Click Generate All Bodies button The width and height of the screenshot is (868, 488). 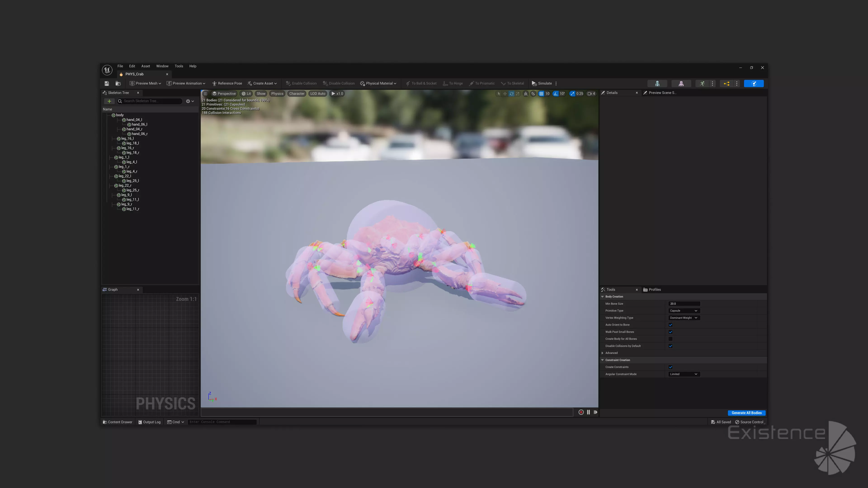pyautogui.click(x=746, y=413)
